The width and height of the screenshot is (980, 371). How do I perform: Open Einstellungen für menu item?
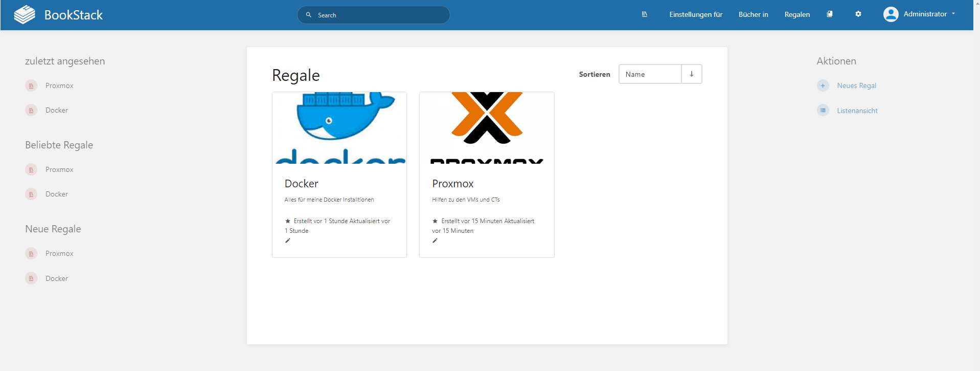pyautogui.click(x=696, y=14)
